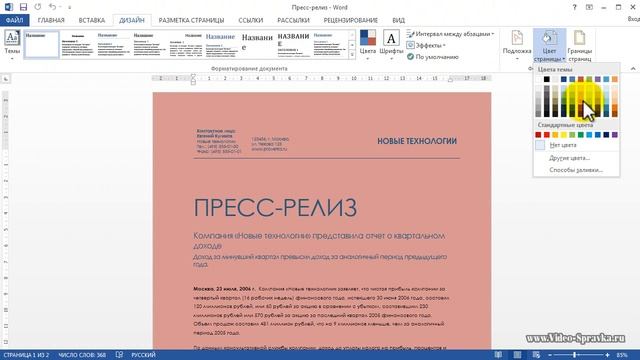Image resolution: width=640 pixels, height=360 pixels.
Task: Click the Word application icon in title bar
Action: pos(8,7)
